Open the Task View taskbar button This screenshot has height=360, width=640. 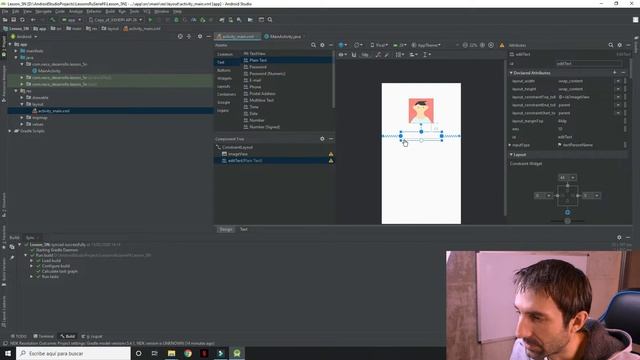point(155,353)
